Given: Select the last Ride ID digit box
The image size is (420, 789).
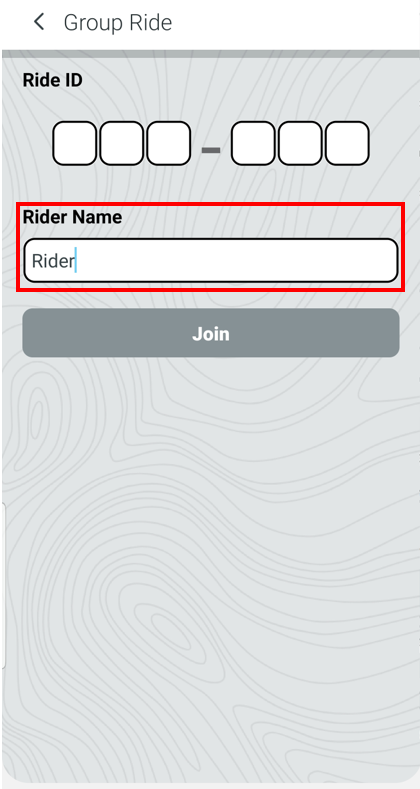Looking at the screenshot, I should point(347,143).
